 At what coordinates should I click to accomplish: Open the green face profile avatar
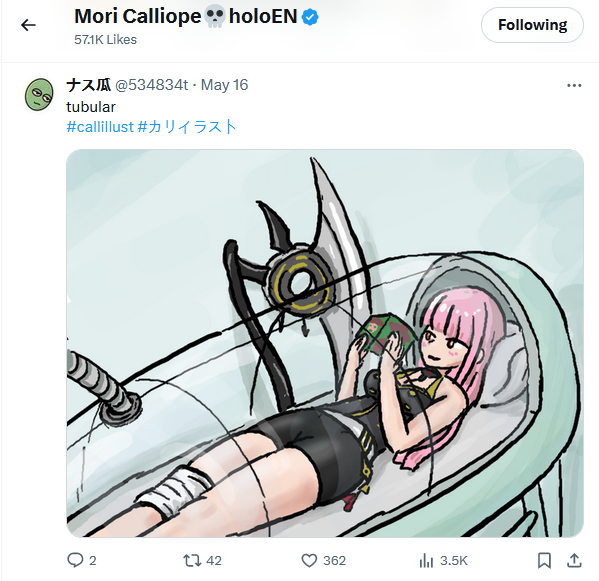click(x=39, y=94)
